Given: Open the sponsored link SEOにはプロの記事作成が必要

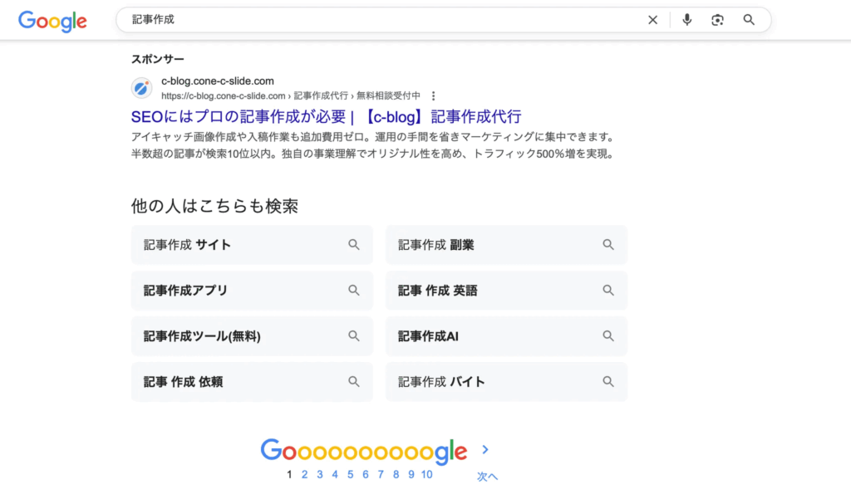Looking at the screenshot, I should tap(326, 116).
